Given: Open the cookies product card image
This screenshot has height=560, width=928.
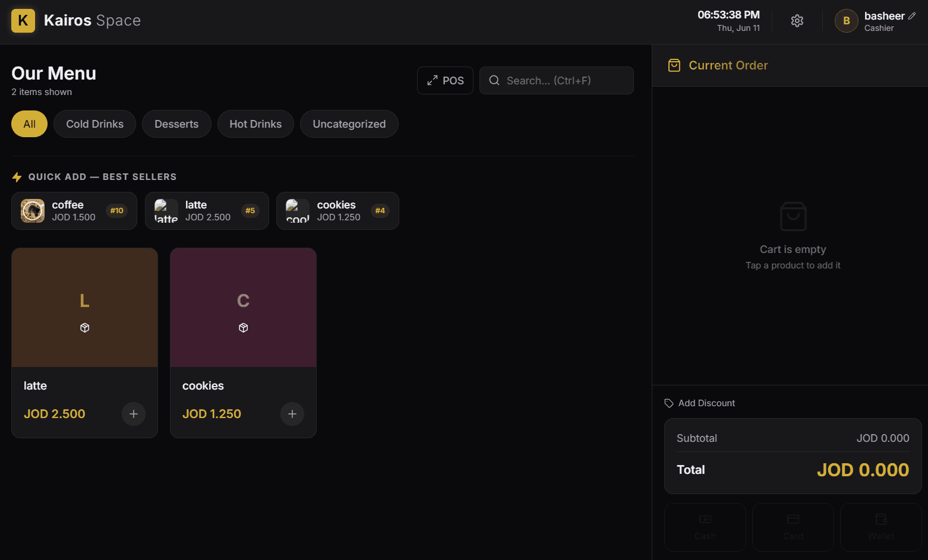Looking at the screenshot, I should [244, 308].
